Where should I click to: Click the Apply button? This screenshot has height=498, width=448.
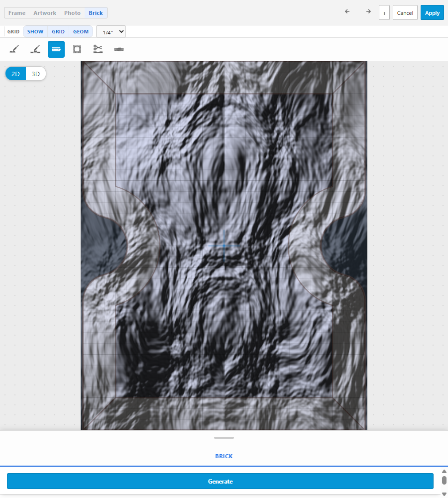tap(432, 13)
